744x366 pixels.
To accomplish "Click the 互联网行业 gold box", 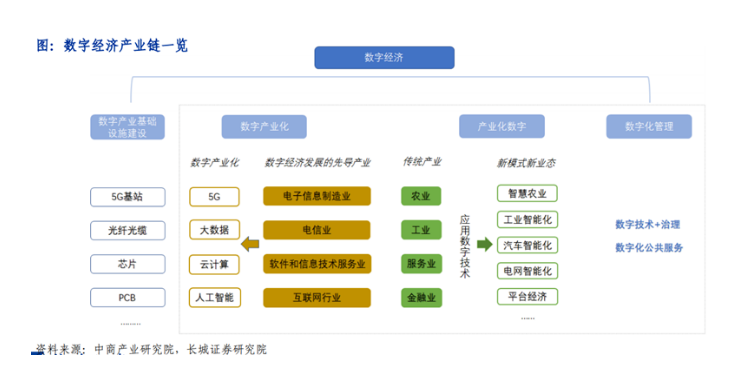I will click(x=317, y=298).
